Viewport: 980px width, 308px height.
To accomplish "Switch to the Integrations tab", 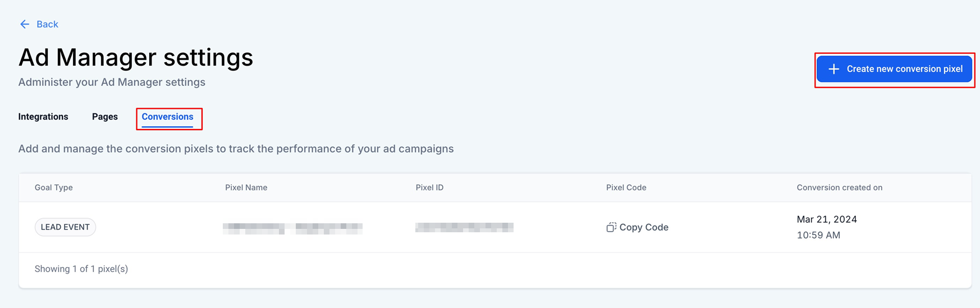I will 43,117.
